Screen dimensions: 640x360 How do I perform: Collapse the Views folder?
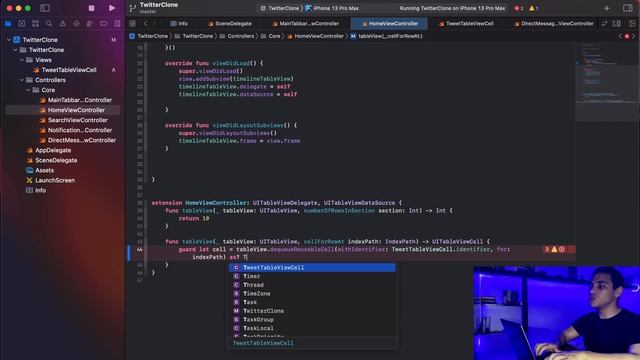[x=22, y=60]
